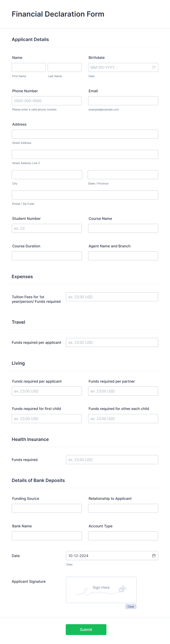Click the Clear signature button
Viewport: 170px width, 644px height.
point(131,606)
